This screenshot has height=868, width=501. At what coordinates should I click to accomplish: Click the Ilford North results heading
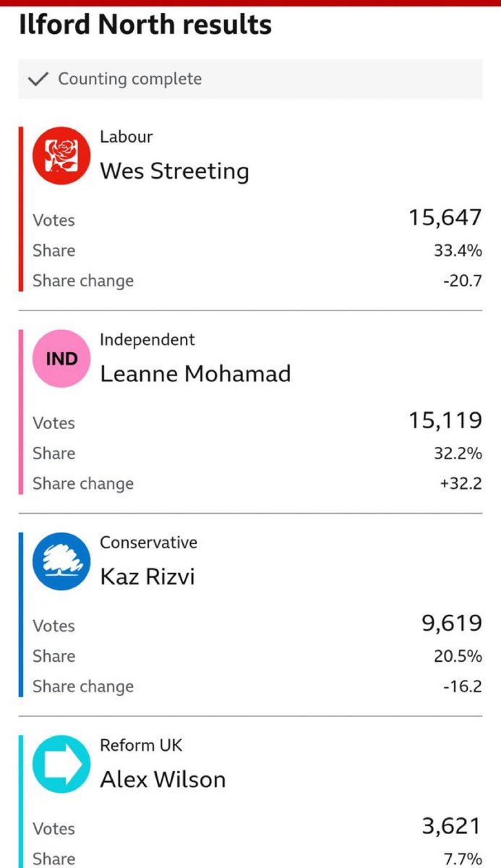pos(145,25)
